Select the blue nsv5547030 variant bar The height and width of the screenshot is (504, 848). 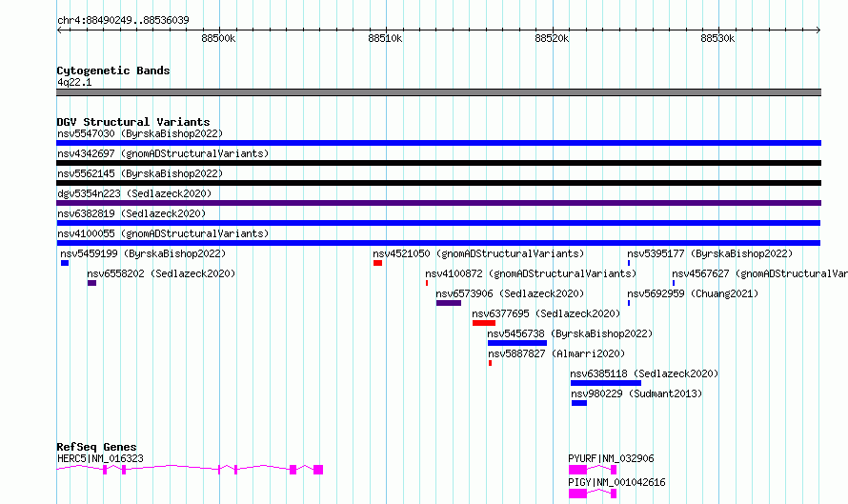pos(438,143)
